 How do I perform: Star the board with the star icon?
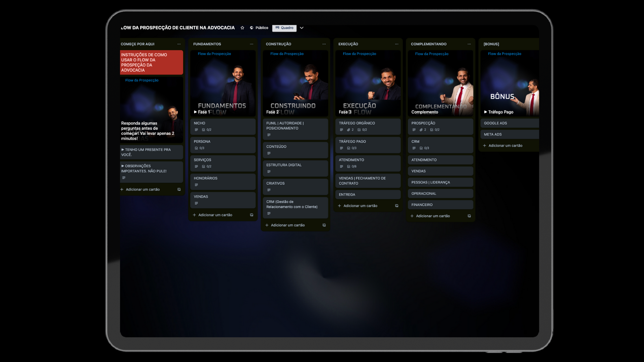[242, 28]
